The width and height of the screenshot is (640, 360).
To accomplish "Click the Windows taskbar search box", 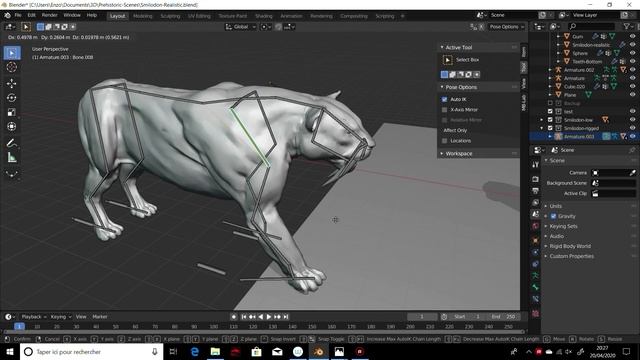I will 91,351.
